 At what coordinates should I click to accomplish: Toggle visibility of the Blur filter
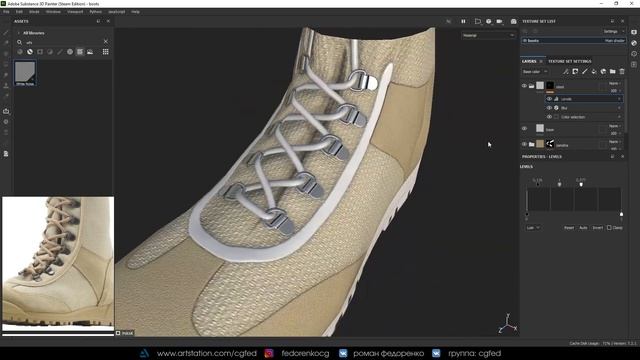tap(549, 108)
